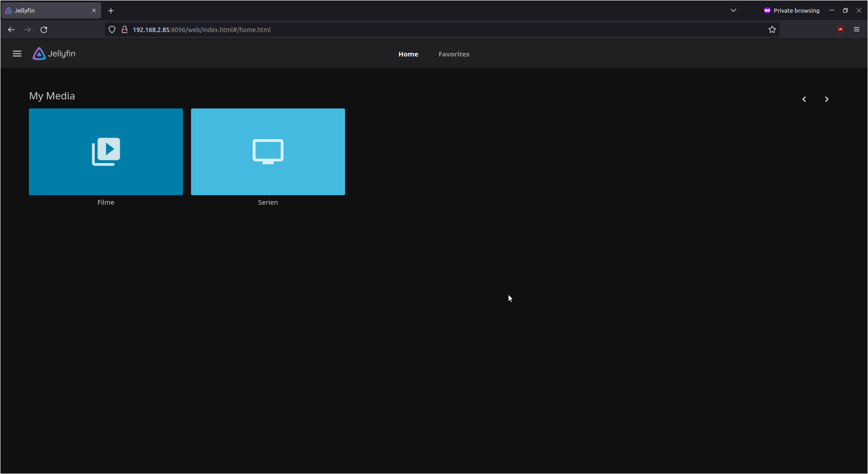The width and height of the screenshot is (868, 474).
Task: Open the Filme library card
Action: pos(106,152)
